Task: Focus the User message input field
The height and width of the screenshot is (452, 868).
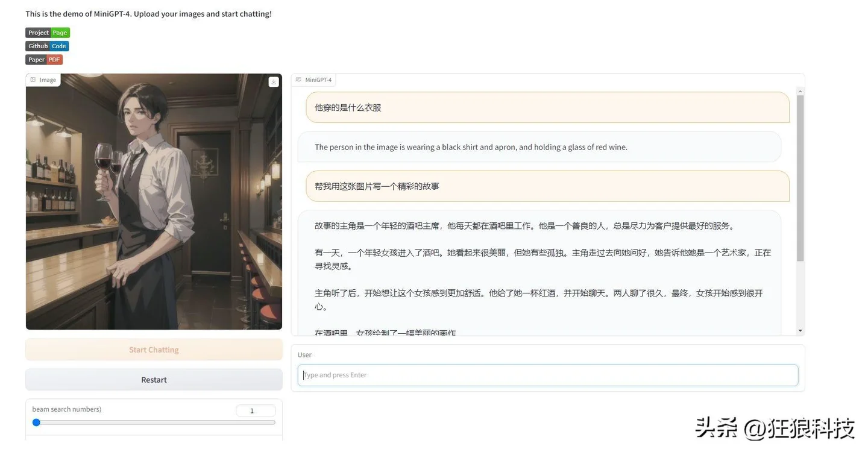Action: pos(548,375)
